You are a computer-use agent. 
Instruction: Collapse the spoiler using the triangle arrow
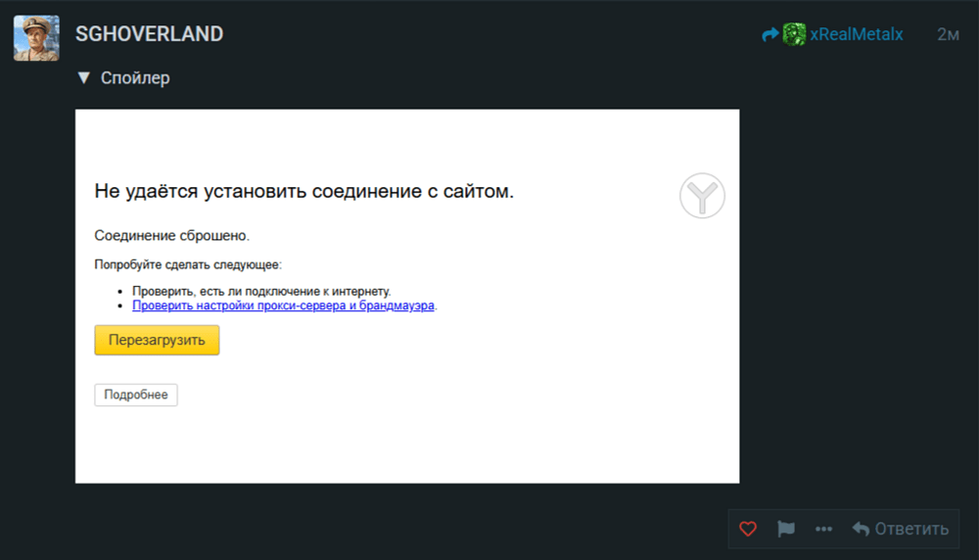point(83,77)
